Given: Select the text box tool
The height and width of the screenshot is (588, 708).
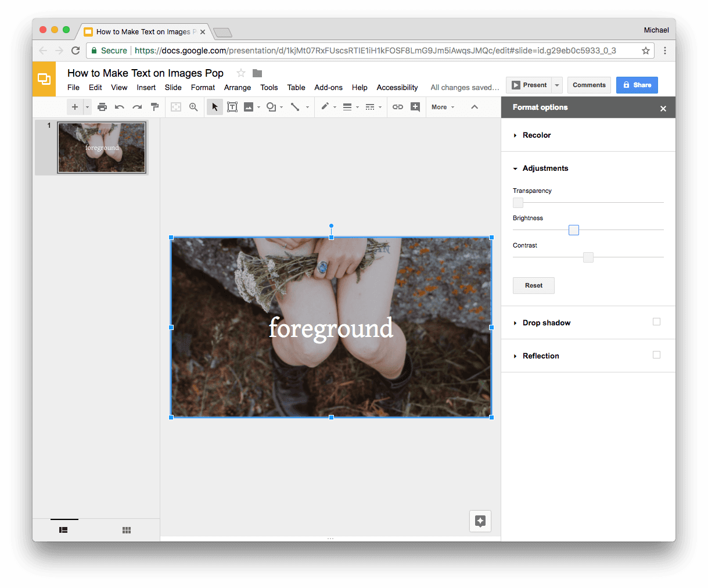Looking at the screenshot, I should pos(232,107).
